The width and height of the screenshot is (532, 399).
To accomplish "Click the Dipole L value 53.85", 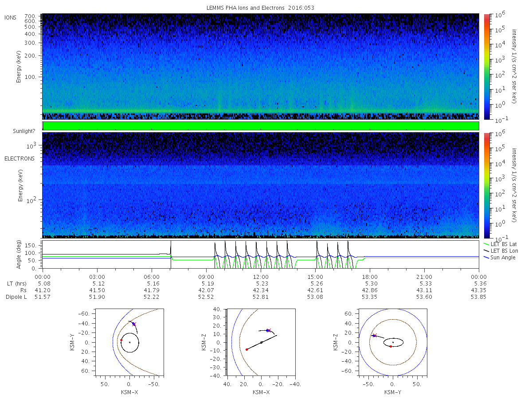I will pyautogui.click(x=479, y=297).
